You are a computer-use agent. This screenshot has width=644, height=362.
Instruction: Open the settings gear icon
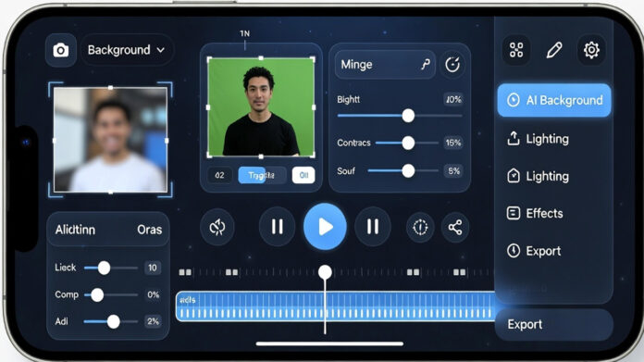(591, 50)
